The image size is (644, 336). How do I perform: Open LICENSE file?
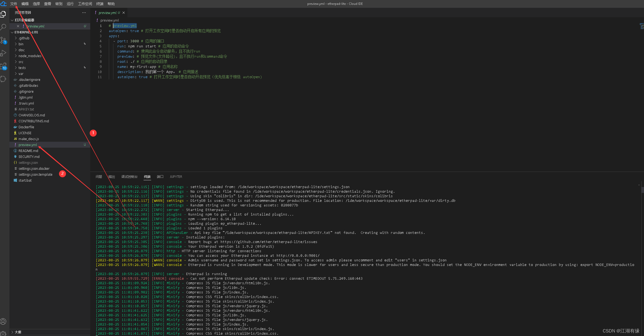[50, 133]
